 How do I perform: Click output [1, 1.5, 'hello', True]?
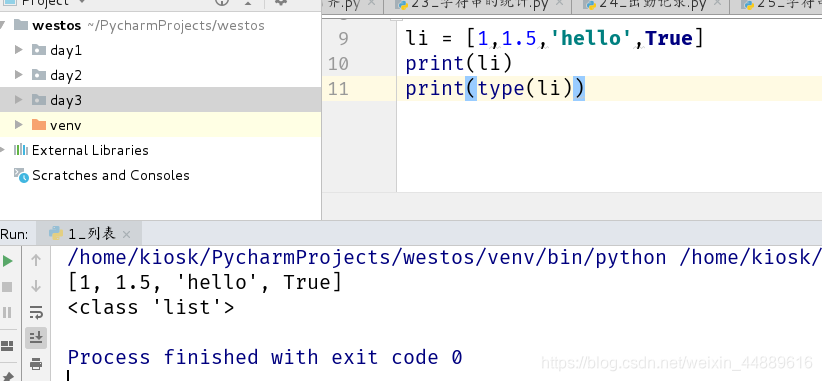[x=205, y=282]
